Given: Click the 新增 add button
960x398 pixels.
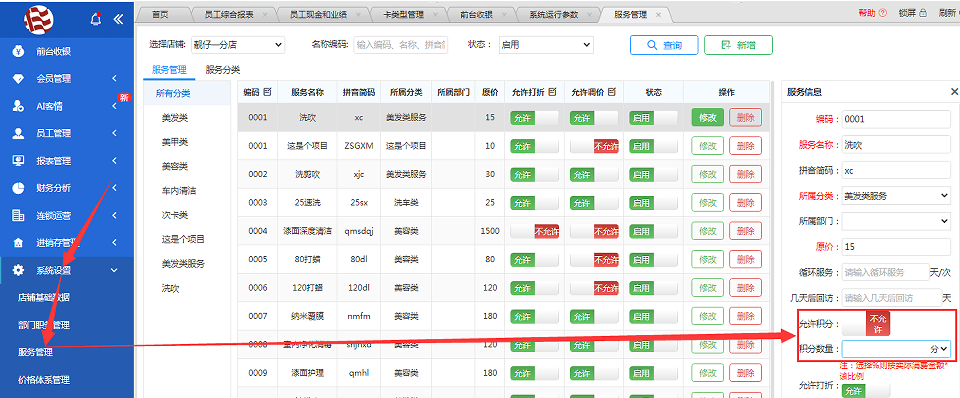Looking at the screenshot, I should coord(738,45).
